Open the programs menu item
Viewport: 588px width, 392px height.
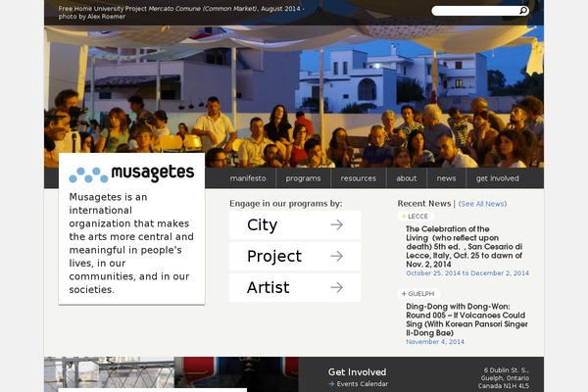pyautogui.click(x=303, y=178)
